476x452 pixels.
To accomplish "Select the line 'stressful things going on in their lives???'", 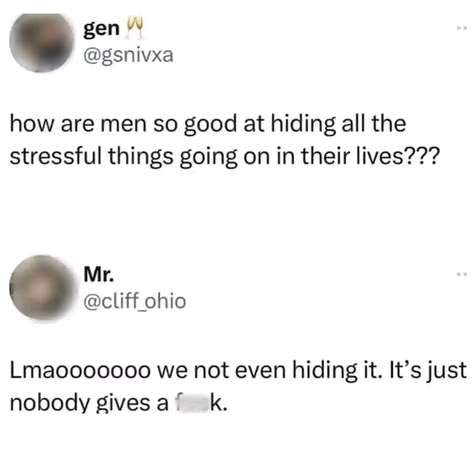I will (224, 157).
